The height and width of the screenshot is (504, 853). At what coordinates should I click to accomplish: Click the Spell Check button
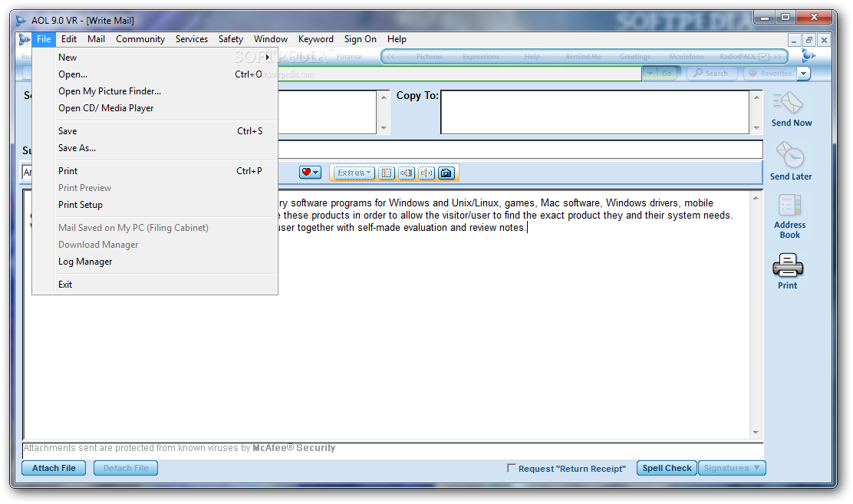click(667, 468)
